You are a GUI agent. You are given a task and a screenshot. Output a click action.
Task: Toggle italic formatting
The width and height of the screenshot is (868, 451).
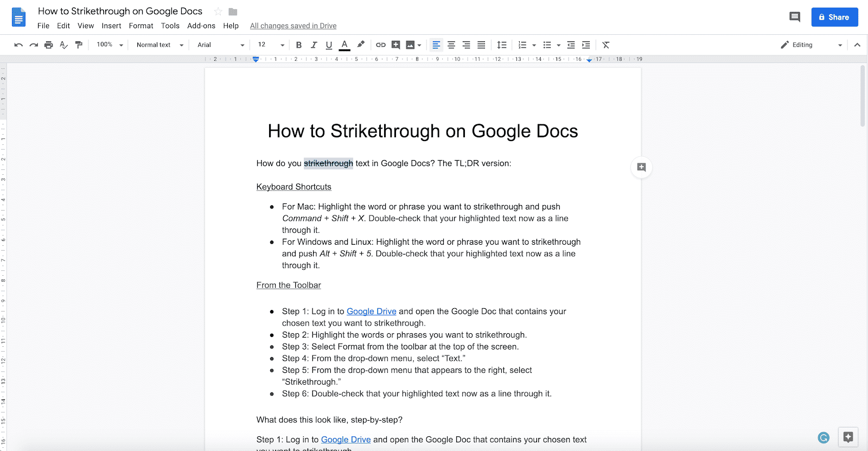tap(314, 45)
